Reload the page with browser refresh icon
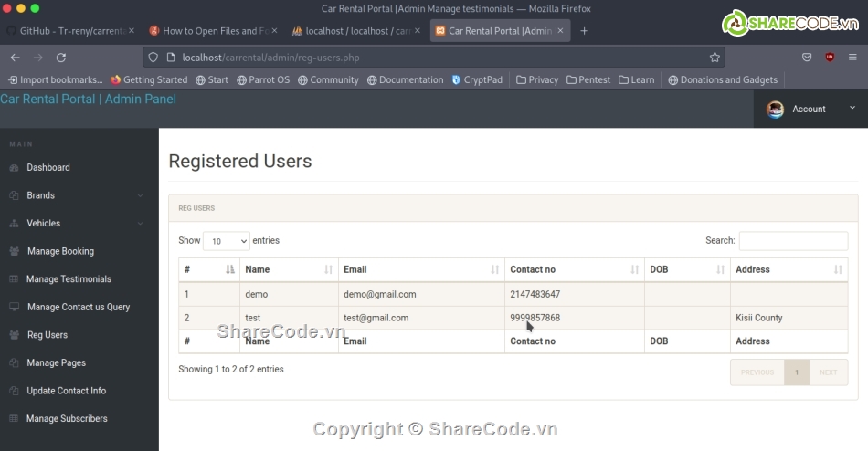Image resolution: width=868 pixels, height=451 pixels. 61,57
